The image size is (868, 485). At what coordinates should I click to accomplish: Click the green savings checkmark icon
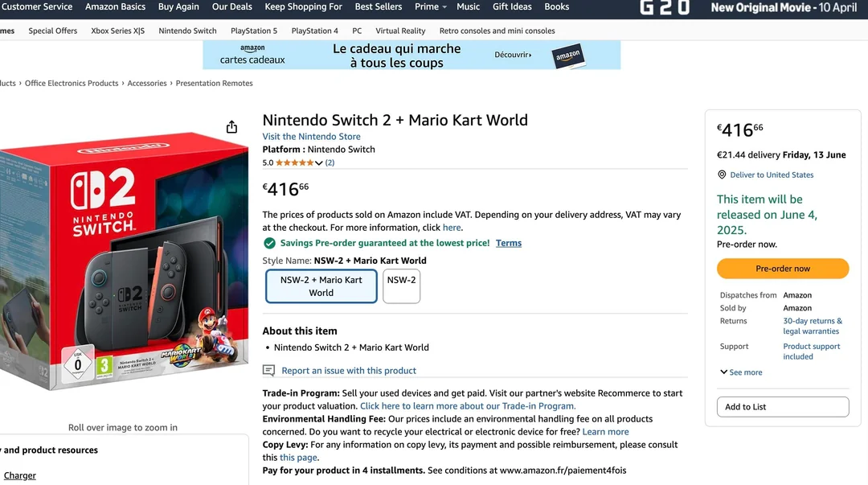pos(269,243)
